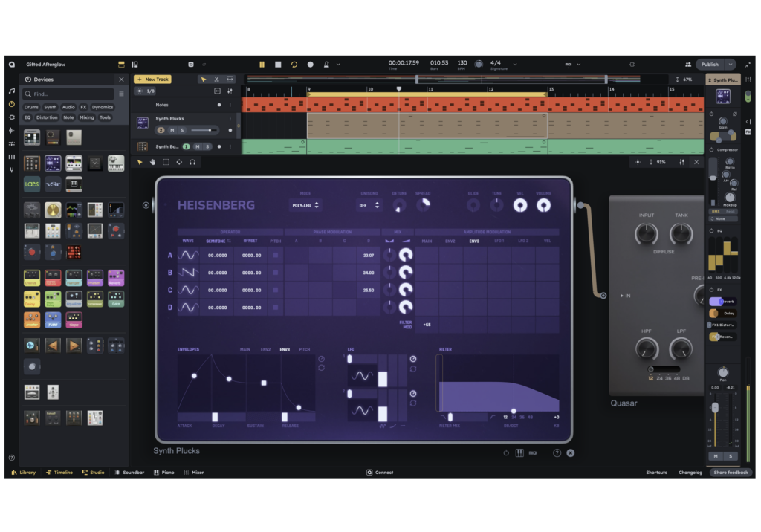
Task: Mute the Synth Plucks track
Action: 172,130
